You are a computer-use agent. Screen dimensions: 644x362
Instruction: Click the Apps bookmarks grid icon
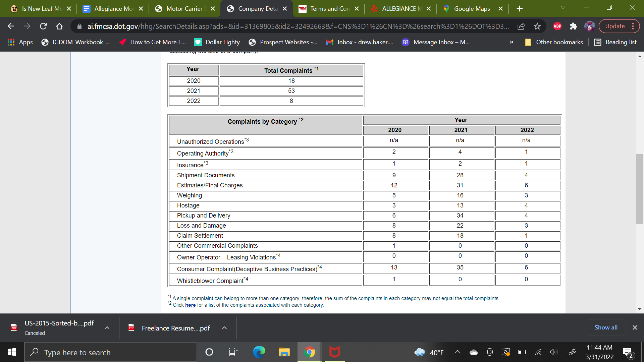click(11, 42)
